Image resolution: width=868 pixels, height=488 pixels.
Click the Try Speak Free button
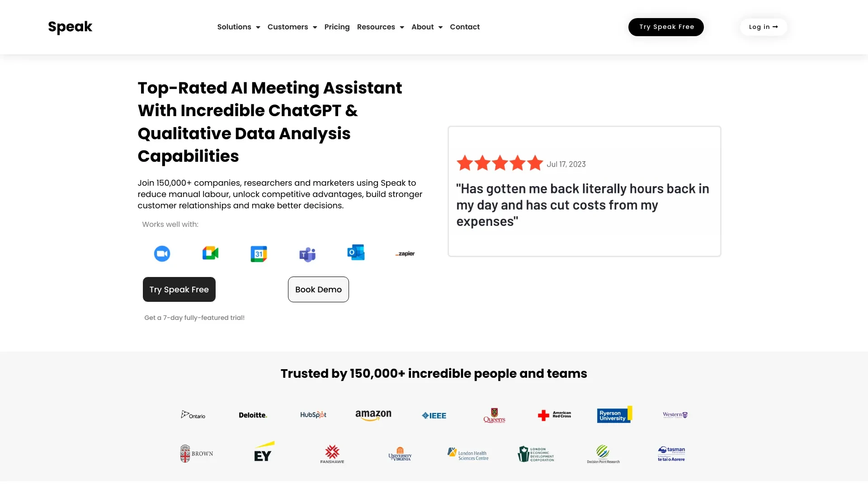point(665,27)
